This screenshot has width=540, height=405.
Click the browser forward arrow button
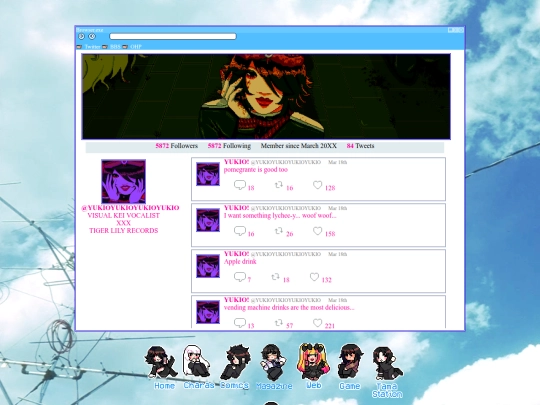coord(81,37)
